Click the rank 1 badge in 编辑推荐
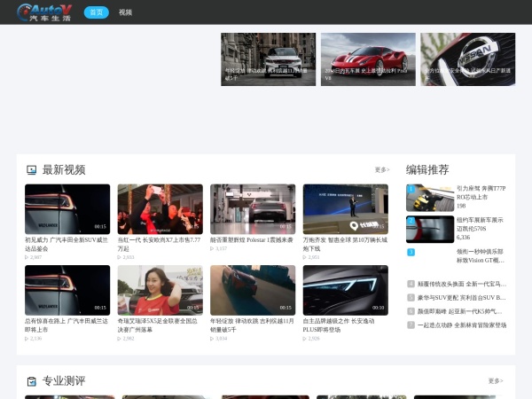This screenshot has width=532, height=399. pos(411,189)
